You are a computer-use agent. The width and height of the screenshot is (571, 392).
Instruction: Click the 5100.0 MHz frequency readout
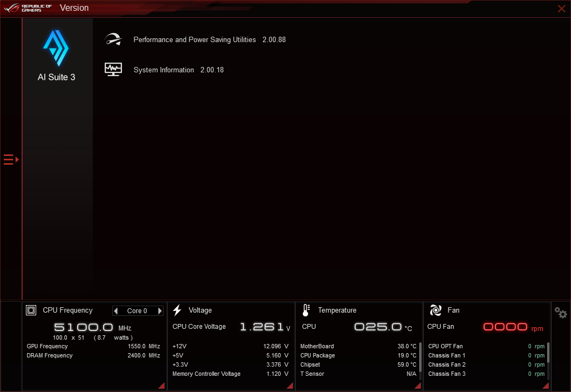pyautogui.click(x=92, y=328)
